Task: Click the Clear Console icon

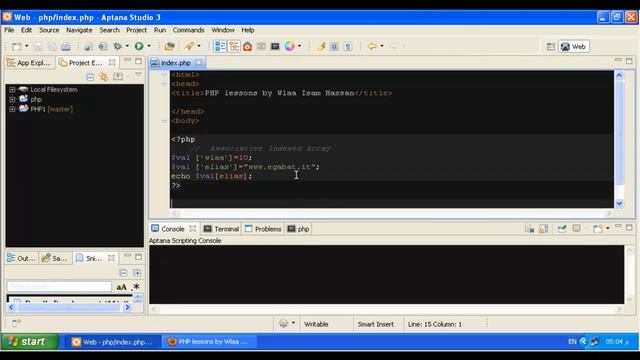Action: pos(529,229)
